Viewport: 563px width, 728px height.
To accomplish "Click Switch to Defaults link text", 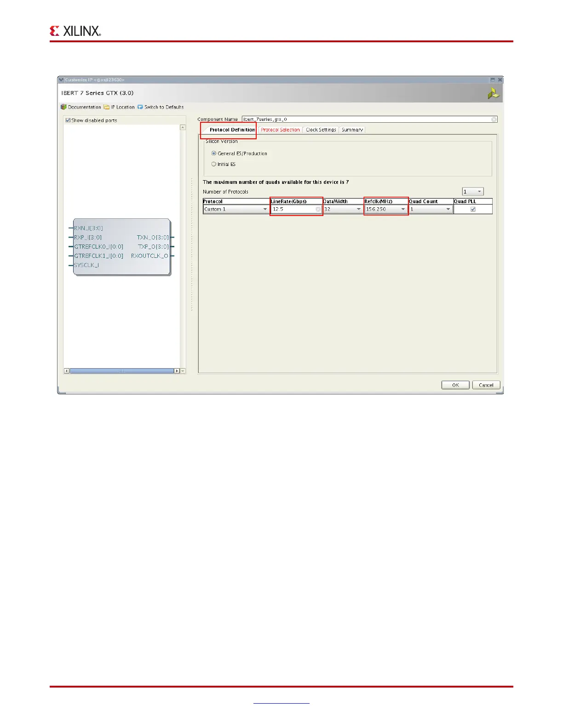I will [164, 107].
